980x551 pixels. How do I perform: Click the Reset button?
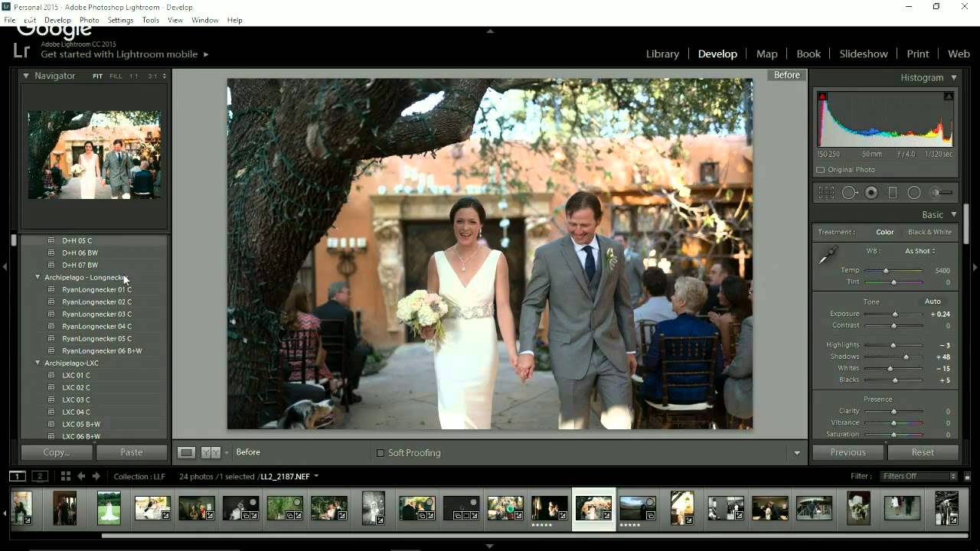pos(923,452)
